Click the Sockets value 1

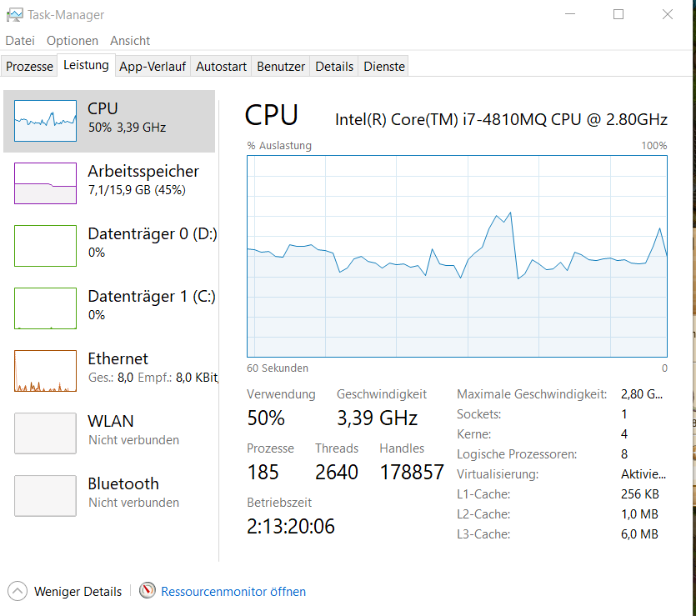(x=624, y=414)
